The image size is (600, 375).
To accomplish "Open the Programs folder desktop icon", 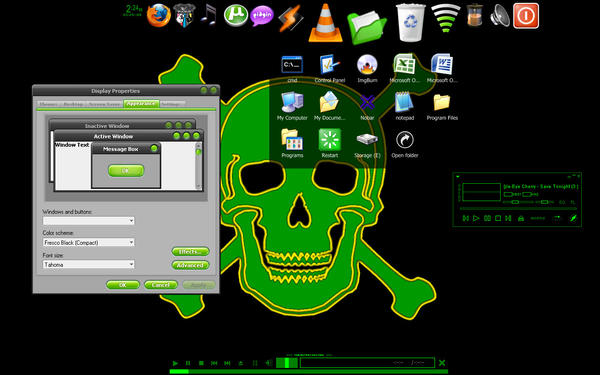I will (292, 144).
